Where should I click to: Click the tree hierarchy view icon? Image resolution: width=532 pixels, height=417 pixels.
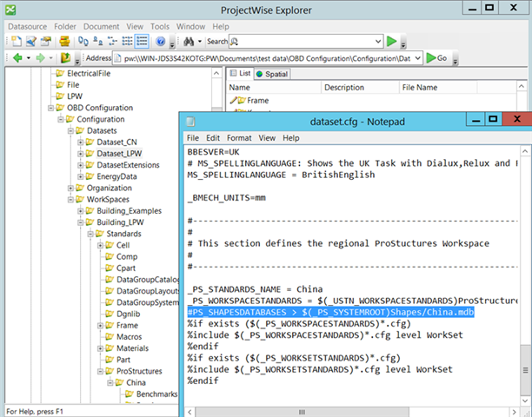point(113,42)
